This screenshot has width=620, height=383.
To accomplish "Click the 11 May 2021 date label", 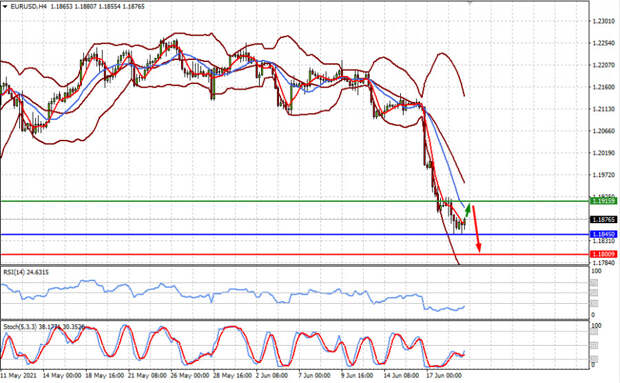I will (18, 375).
